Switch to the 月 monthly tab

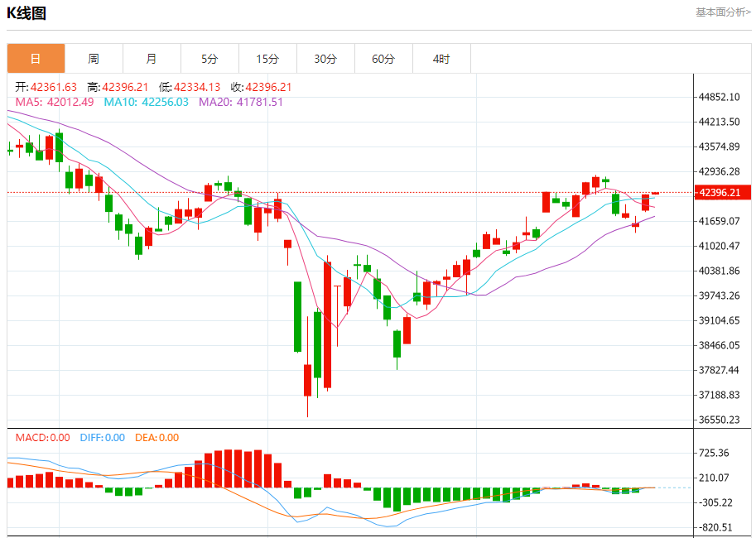(152, 59)
